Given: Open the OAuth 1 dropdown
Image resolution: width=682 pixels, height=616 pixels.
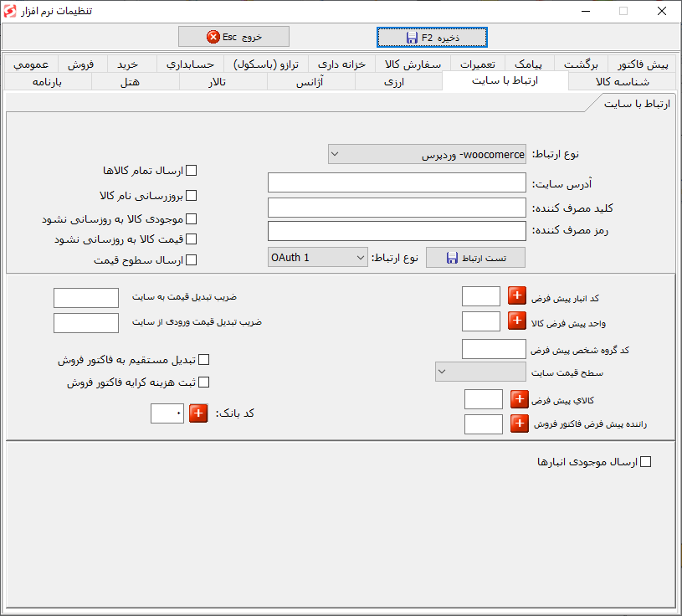Looking at the screenshot, I should [x=317, y=257].
